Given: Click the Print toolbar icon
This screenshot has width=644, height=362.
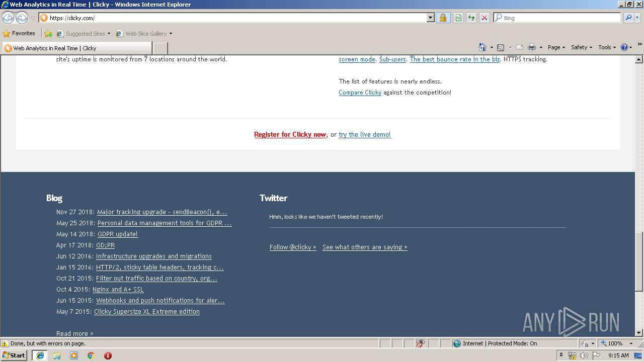Looking at the screenshot, I should click(532, 47).
